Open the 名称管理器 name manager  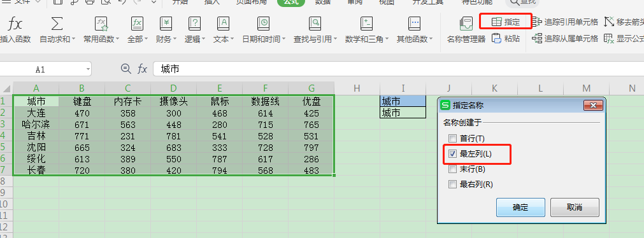[466, 31]
